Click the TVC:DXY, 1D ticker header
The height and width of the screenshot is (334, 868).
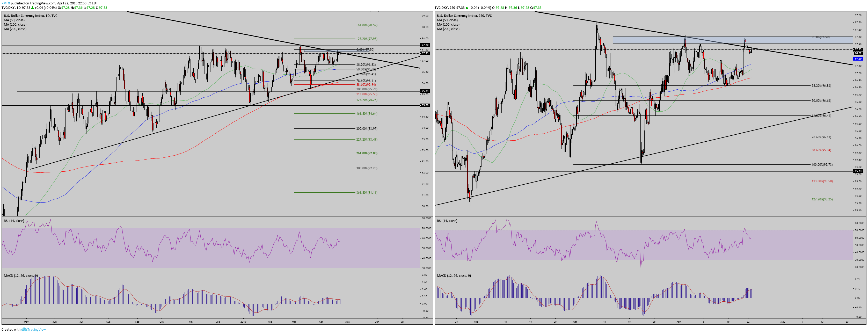pyautogui.click(x=11, y=8)
